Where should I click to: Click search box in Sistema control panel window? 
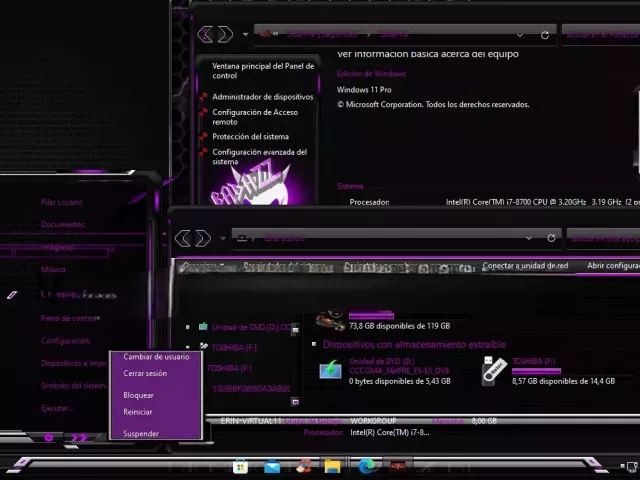coord(601,34)
